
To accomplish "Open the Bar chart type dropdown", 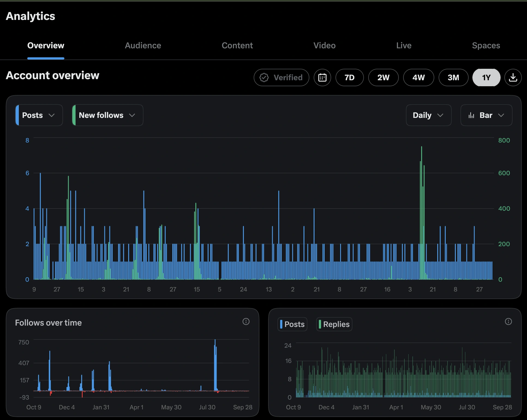I will [486, 115].
